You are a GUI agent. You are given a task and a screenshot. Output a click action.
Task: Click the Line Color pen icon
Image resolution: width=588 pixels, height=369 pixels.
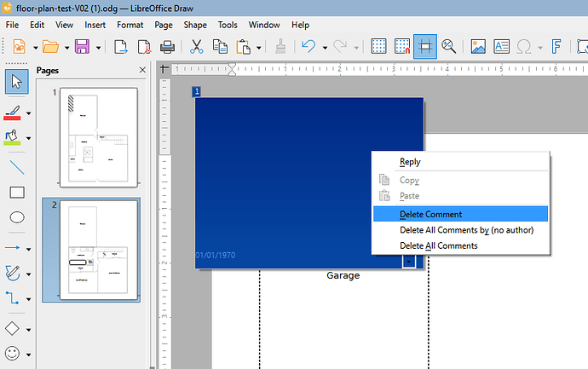pyautogui.click(x=13, y=112)
